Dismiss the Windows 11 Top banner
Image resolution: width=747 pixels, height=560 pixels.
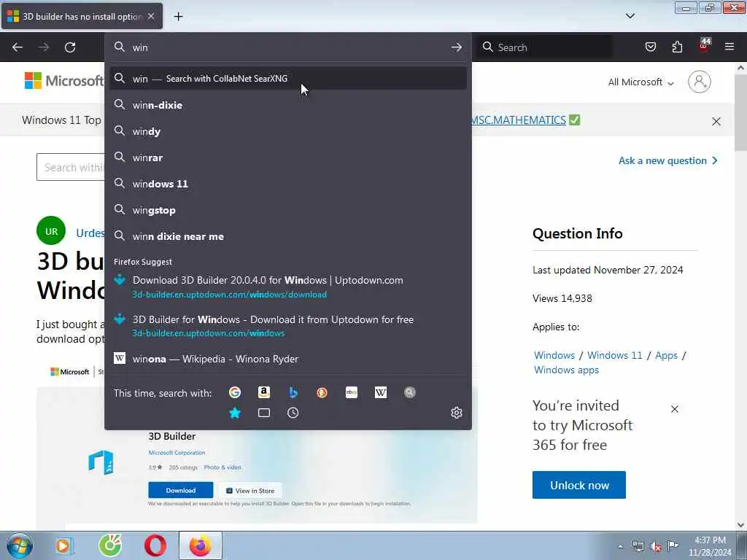coord(716,122)
